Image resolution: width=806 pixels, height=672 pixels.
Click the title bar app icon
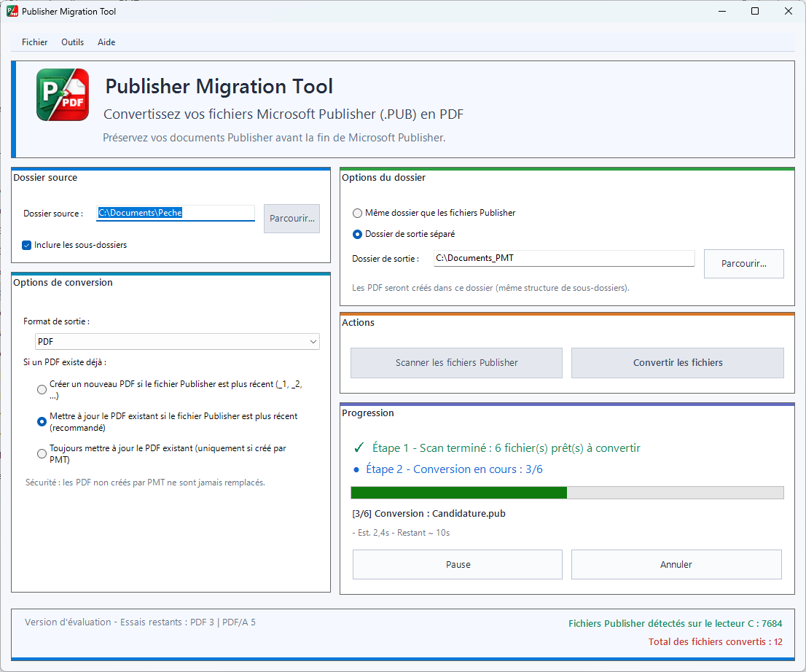click(12, 11)
